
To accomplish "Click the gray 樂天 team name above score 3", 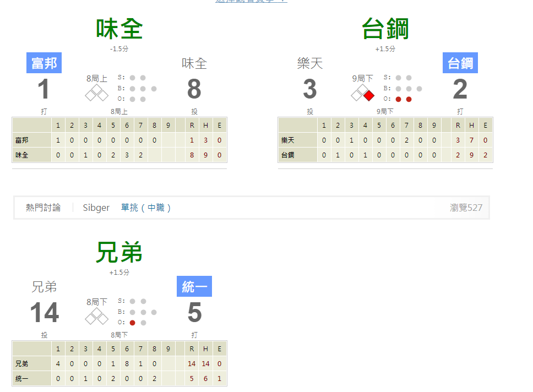I will pyautogui.click(x=310, y=63).
